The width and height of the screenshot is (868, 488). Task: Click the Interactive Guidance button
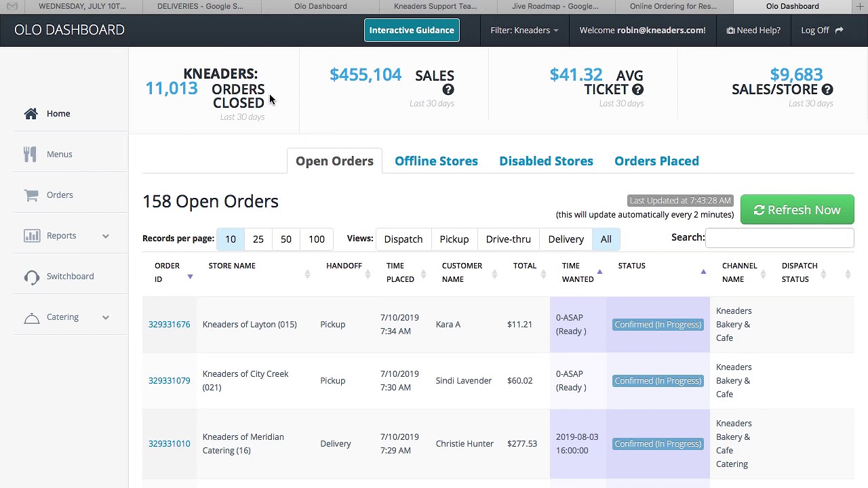tap(412, 30)
